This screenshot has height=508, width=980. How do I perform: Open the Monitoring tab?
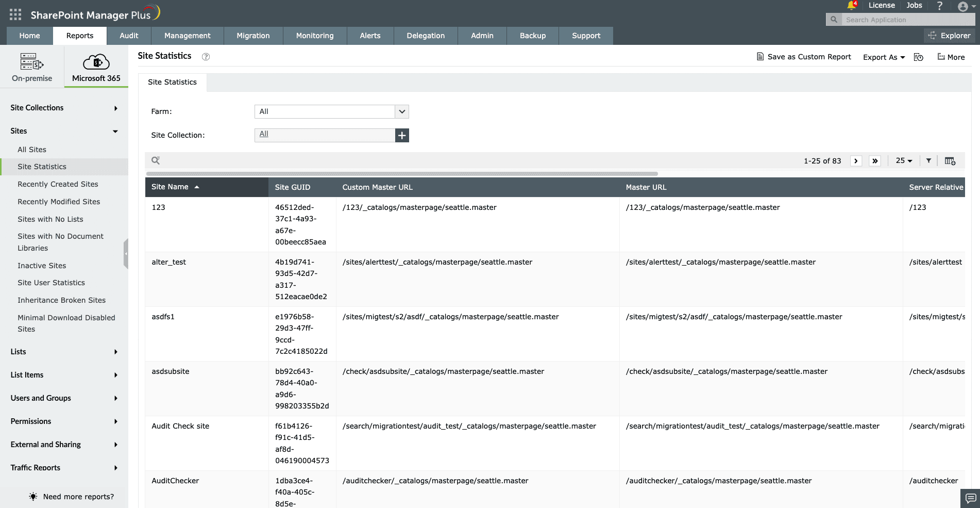tap(315, 36)
